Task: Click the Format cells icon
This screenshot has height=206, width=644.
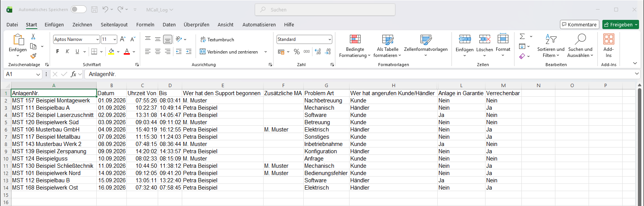Action: [503, 39]
